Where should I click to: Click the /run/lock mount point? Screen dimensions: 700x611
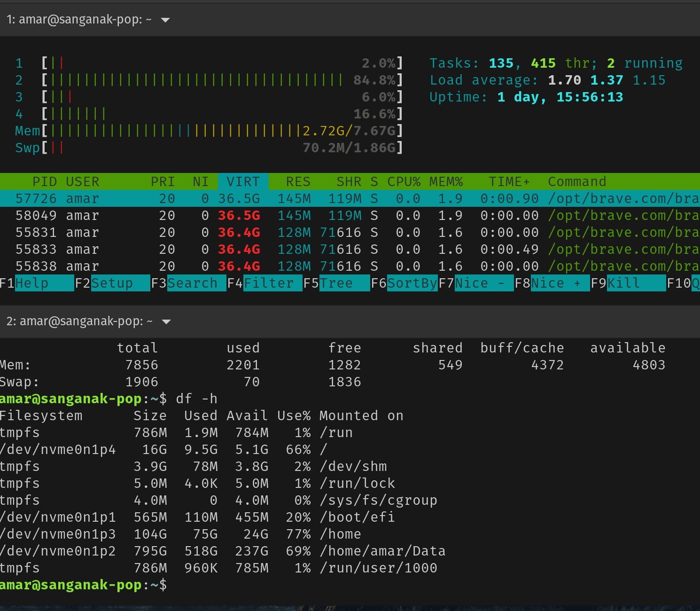(x=357, y=483)
